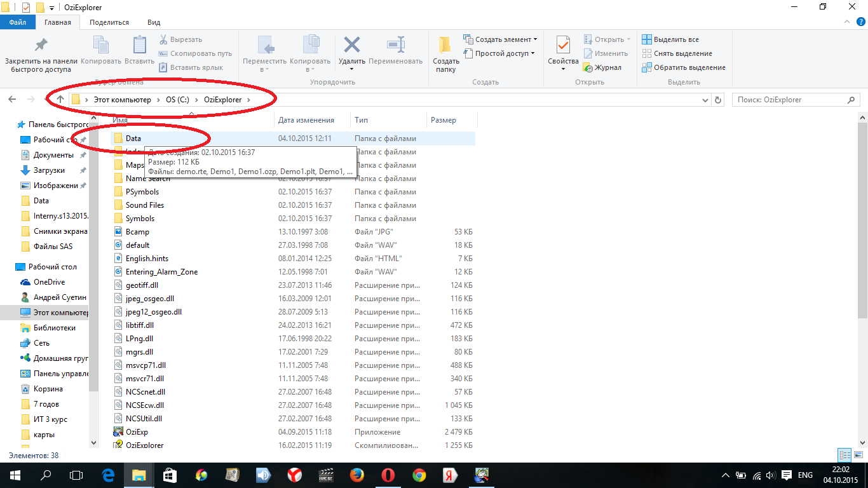Open the Переместить в dropdown
The height and width of the screenshot is (488, 868).
pyautogui.click(x=265, y=55)
